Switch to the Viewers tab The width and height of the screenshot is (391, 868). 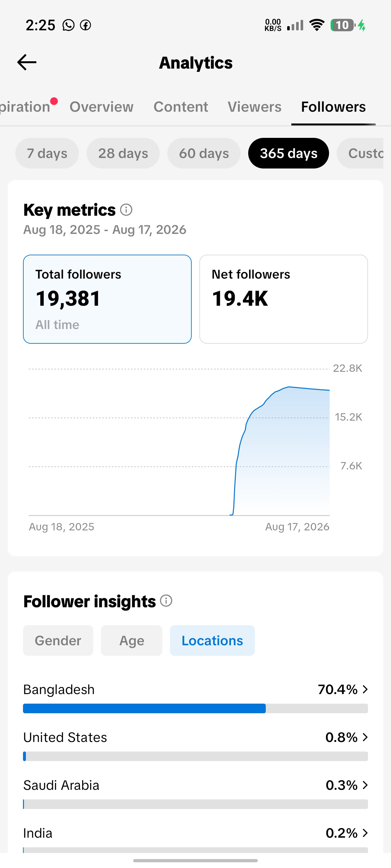point(254,107)
